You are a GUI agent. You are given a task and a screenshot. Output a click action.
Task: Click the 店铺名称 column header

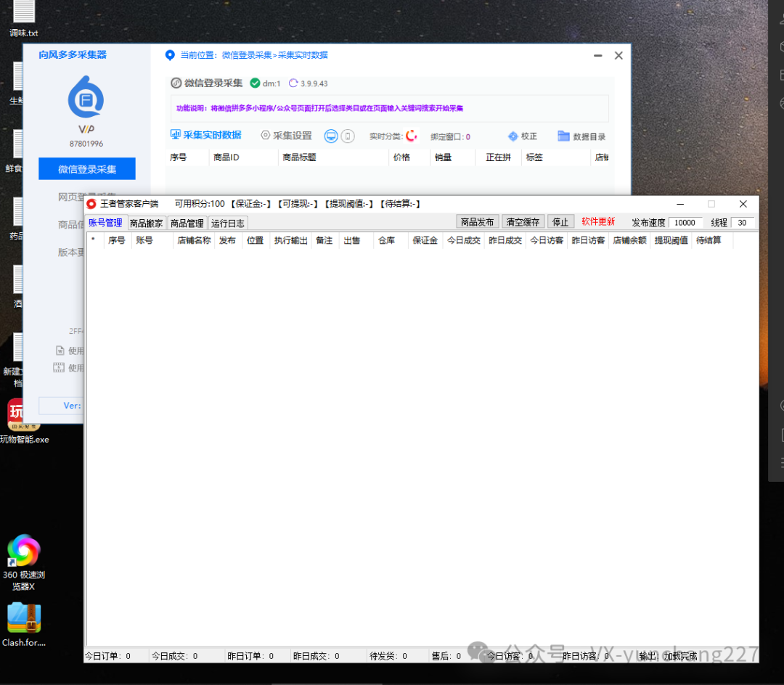(x=194, y=240)
